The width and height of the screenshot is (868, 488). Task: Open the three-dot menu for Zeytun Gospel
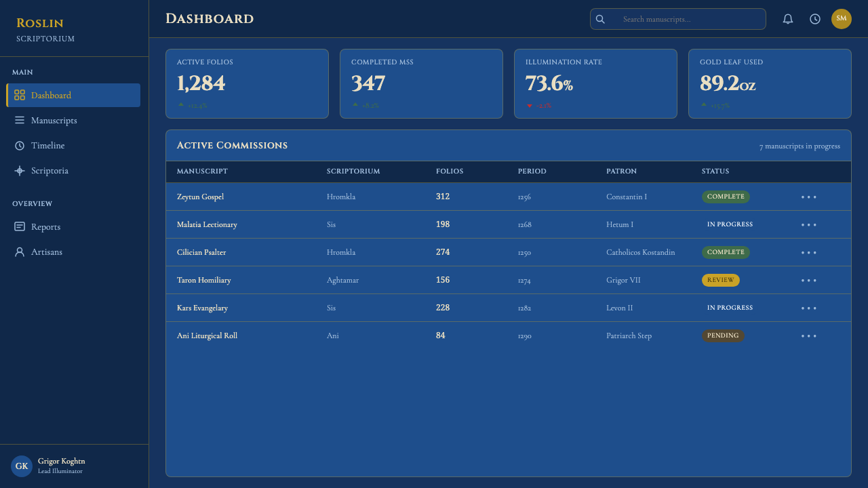(808, 197)
